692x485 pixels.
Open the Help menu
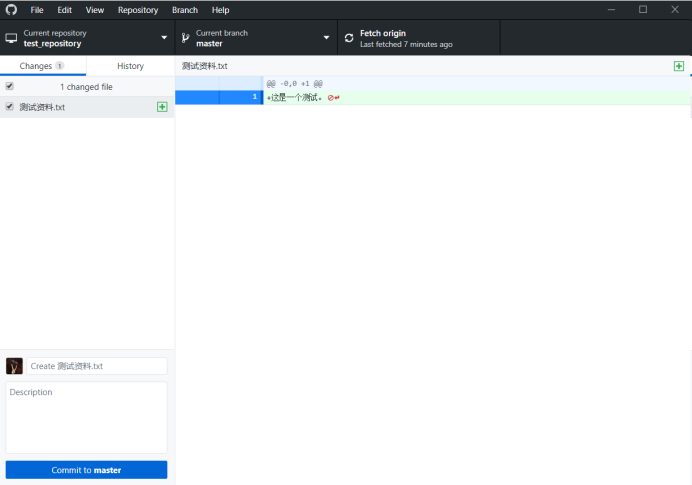point(220,10)
